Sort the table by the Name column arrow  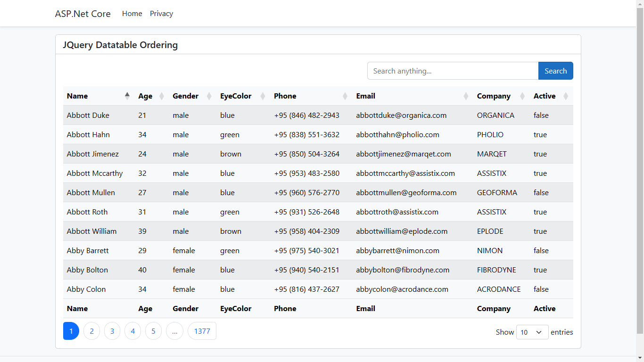click(x=127, y=95)
